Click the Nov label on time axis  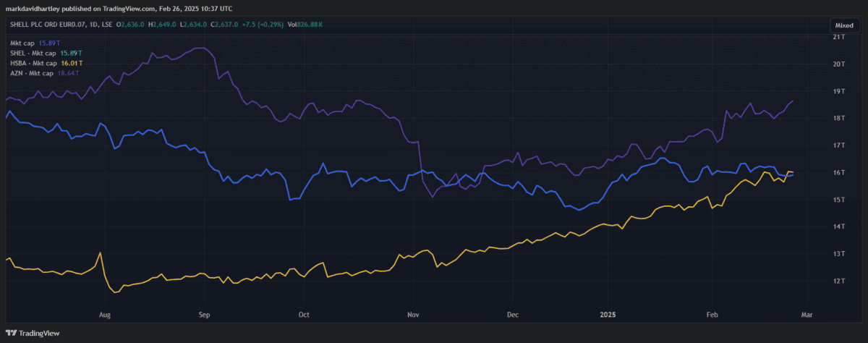(413, 316)
